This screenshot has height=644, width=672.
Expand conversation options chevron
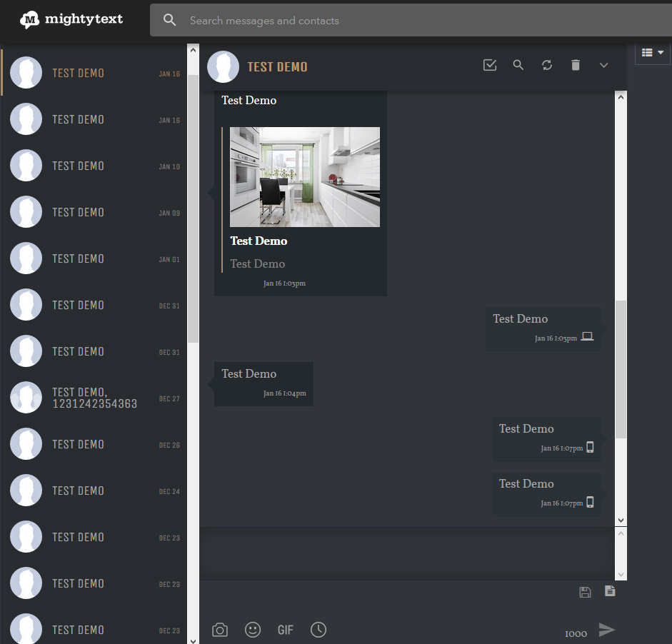pos(603,65)
